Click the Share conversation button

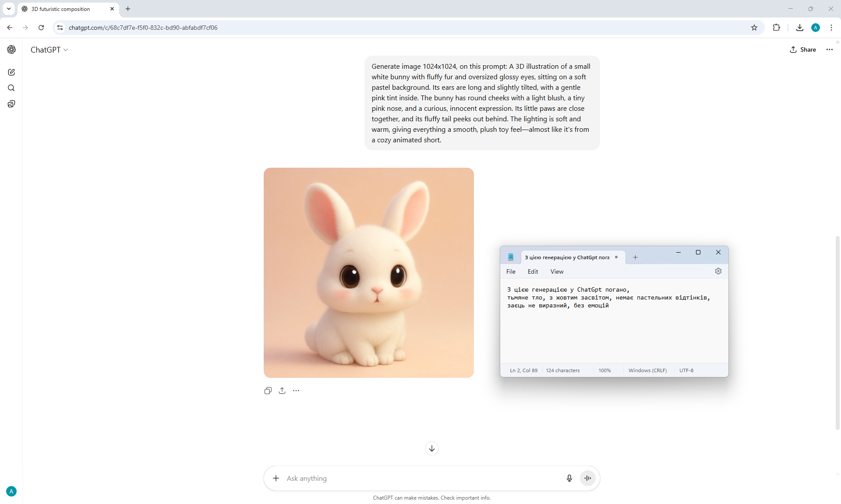pyautogui.click(x=803, y=49)
